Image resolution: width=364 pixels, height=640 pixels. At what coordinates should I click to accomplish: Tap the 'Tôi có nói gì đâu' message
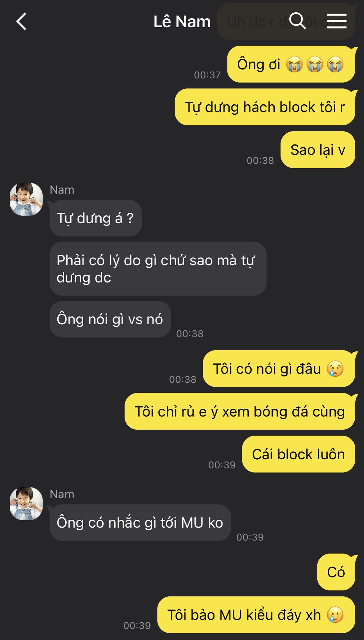tap(279, 369)
